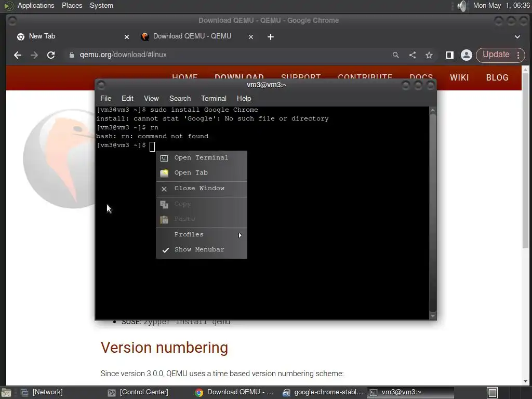
Task: Click the terminal scrollbar track
Action: click(433, 212)
